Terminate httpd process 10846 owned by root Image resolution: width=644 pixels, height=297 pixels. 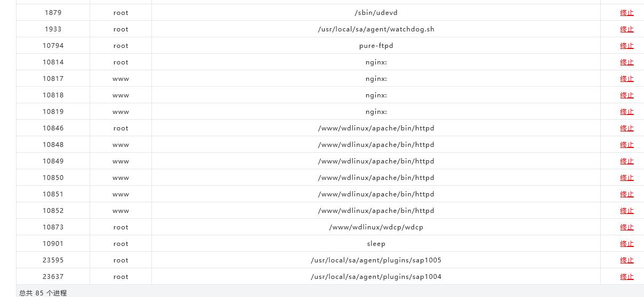(x=627, y=128)
